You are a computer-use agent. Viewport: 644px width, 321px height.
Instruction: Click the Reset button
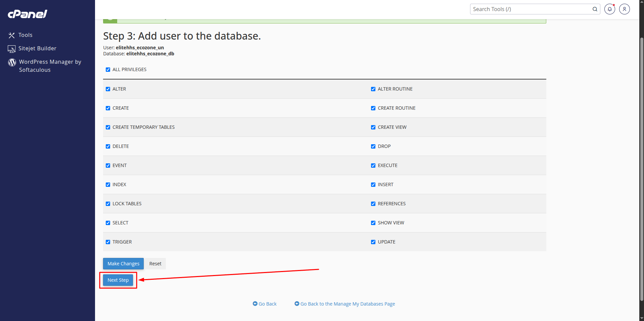pos(155,264)
